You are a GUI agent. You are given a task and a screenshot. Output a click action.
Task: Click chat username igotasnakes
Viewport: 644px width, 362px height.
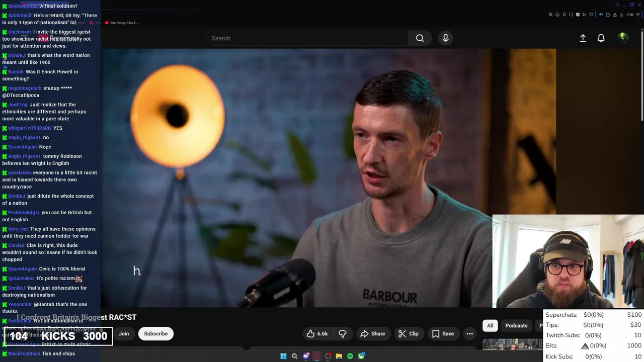pyautogui.click(x=22, y=278)
